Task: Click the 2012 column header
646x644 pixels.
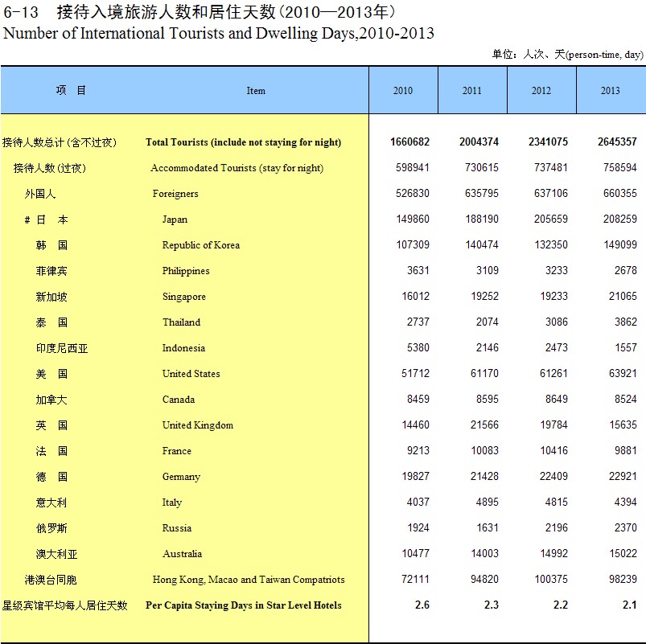Action: click(541, 91)
